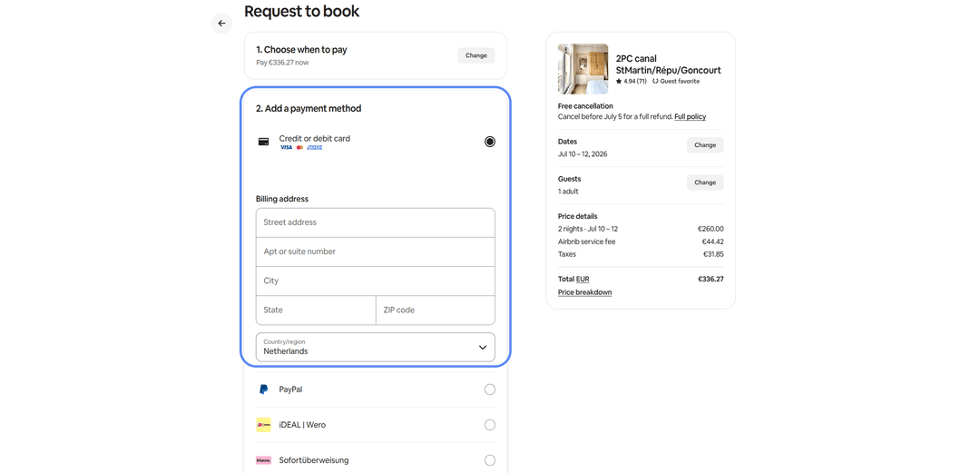980x473 pixels.
Task: Select the Credit or debit card radio button
Action: click(490, 142)
